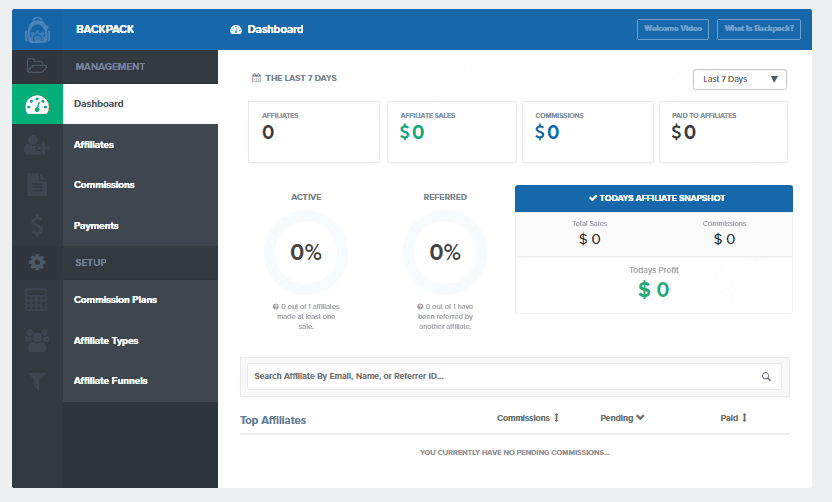This screenshot has height=502, width=832.
Task: Click the What Is Backpack? button
Action: 759,29
